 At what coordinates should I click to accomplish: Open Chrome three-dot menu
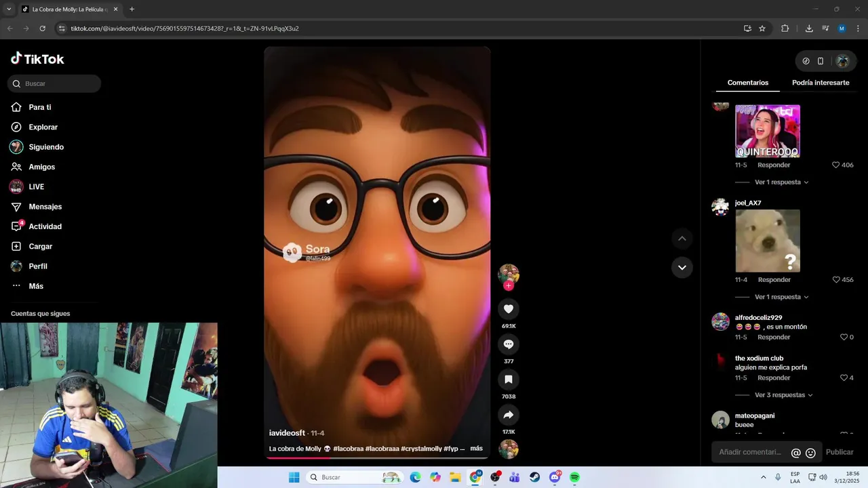pos(859,28)
